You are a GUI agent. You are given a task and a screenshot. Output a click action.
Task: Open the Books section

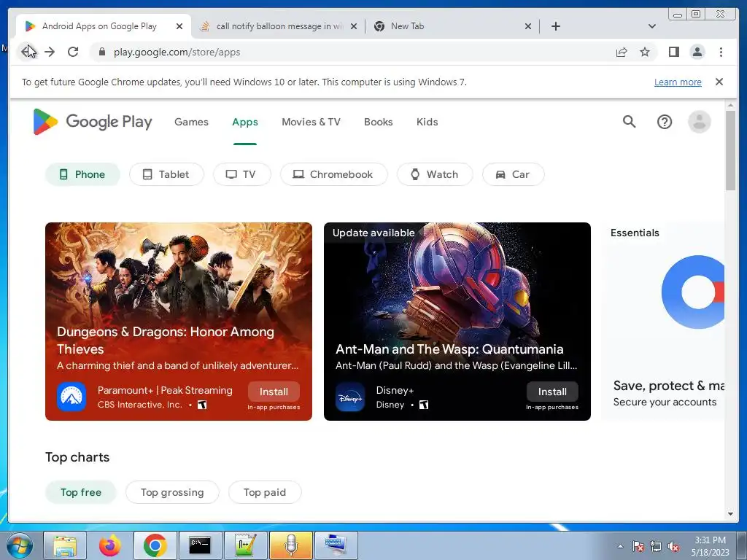pyautogui.click(x=379, y=122)
